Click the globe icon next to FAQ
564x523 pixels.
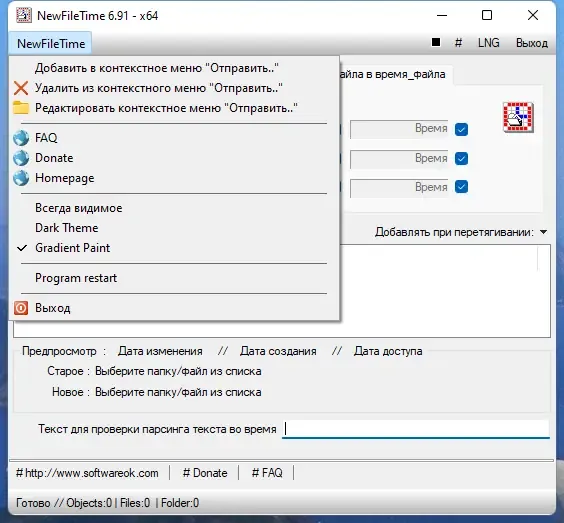click(21, 138)
